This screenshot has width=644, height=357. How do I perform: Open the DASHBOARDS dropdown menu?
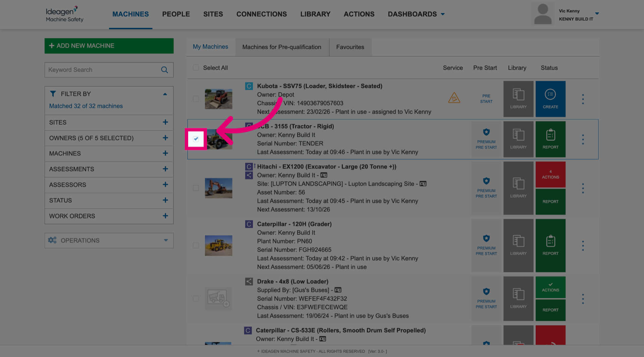point(416,14)
